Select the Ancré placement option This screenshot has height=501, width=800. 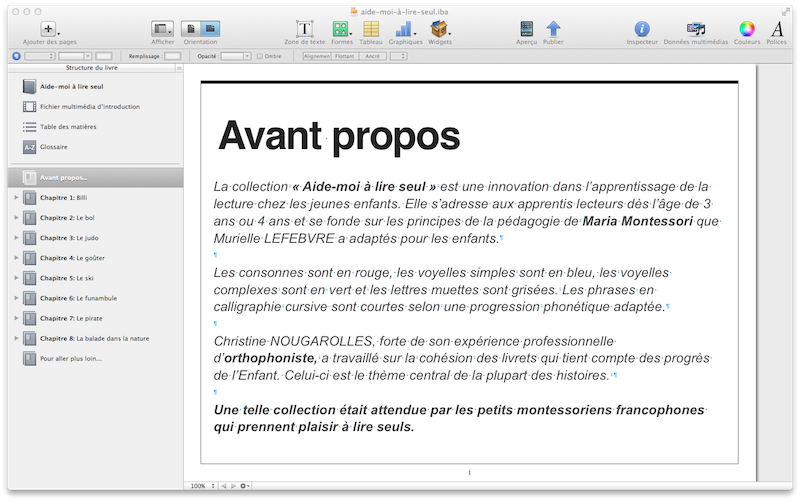tap(372, 56)
